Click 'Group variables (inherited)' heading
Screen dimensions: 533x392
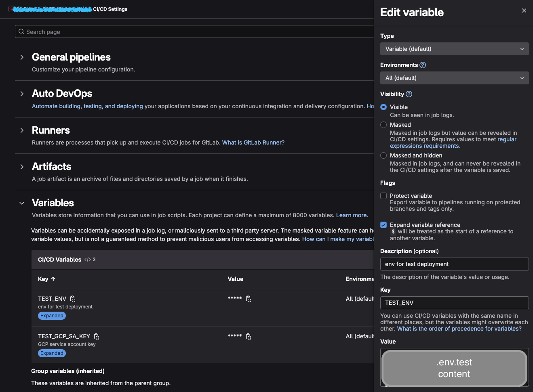68,371
